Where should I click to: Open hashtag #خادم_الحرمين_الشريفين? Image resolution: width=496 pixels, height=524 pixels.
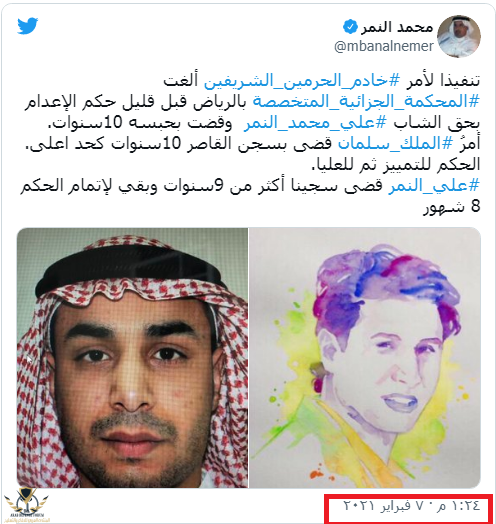point(301,81)
